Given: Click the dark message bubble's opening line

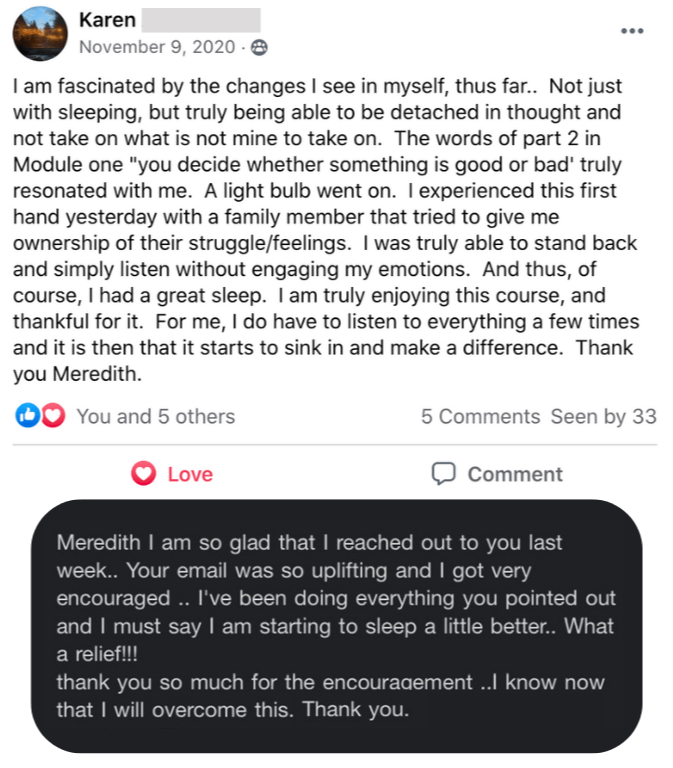Looking at the screenshot, I should [x=310, y=543].
